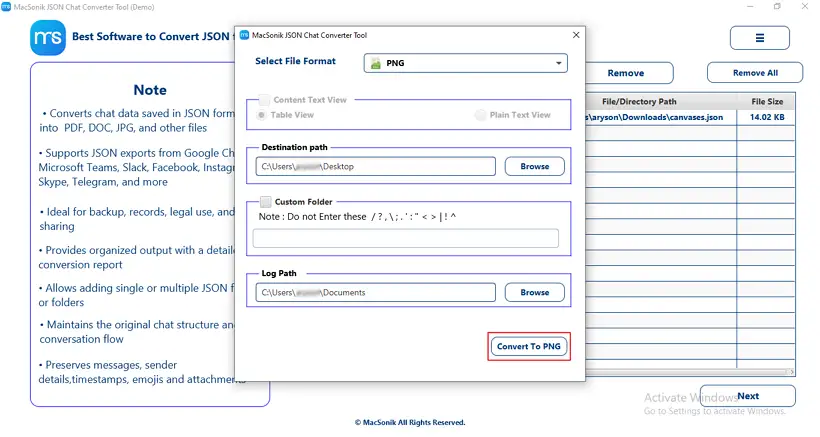Select the canvases.json file row
Screen dimensions: 820x437
pyautogui.click(x=690, y=117)
